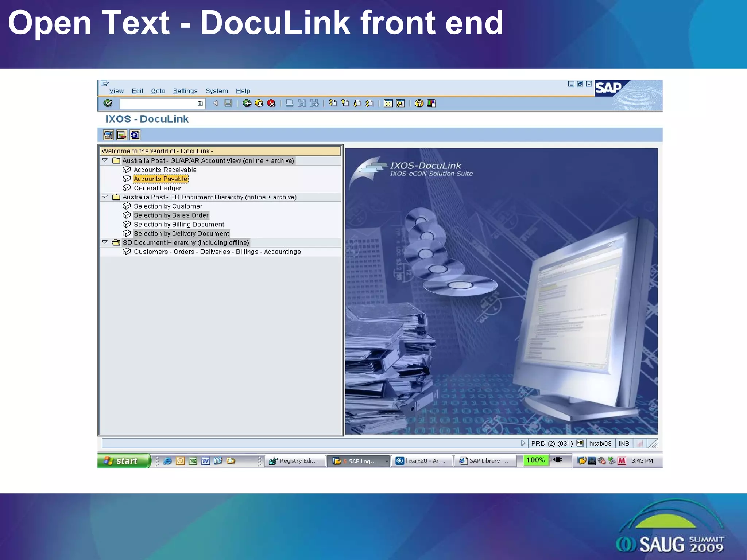Click the green-red bars DocuLink toolbar icon

tap(121, 135)
